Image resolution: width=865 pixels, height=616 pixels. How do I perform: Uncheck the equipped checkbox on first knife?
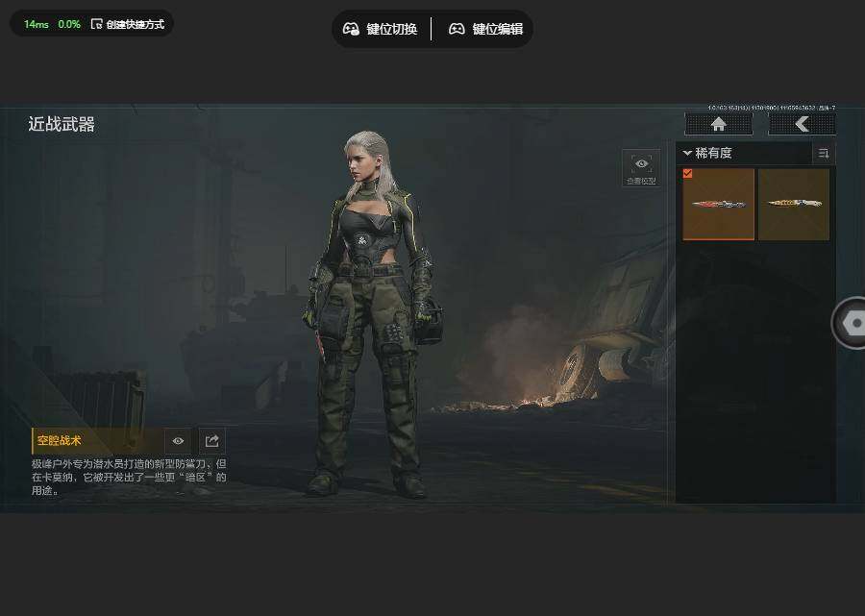tap(687, 173)
